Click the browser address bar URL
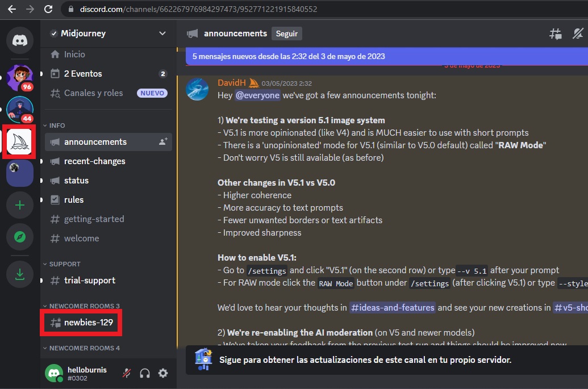 tap(198, 9)
